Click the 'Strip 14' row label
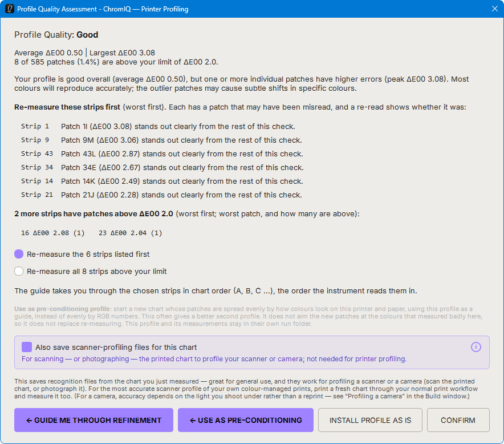The height and width of the screenshot is (444, 504). (x=37, y=181)
